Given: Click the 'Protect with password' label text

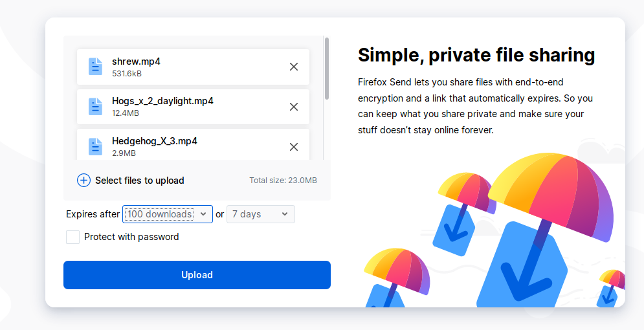Looking at the screenshot, I should click(131, 237).
